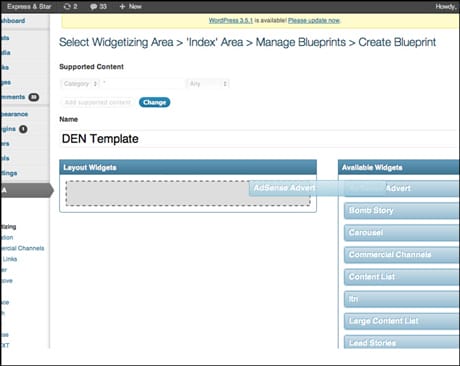Image resolution: width=460 pixels, height=366 pixels.
Task: Select the Content List widget
Action: [x=402, y=277]
